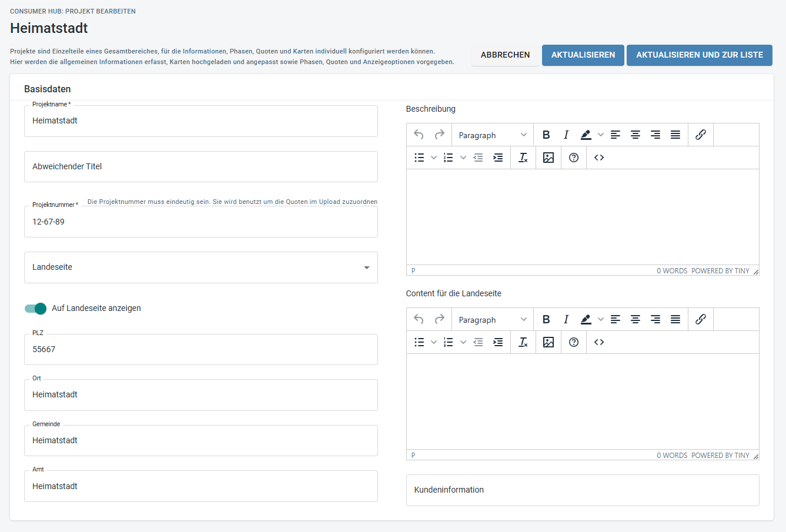
Task: Open Paragraph format dropdown in Landeseite editor
Action: click(x=493, y=320)
